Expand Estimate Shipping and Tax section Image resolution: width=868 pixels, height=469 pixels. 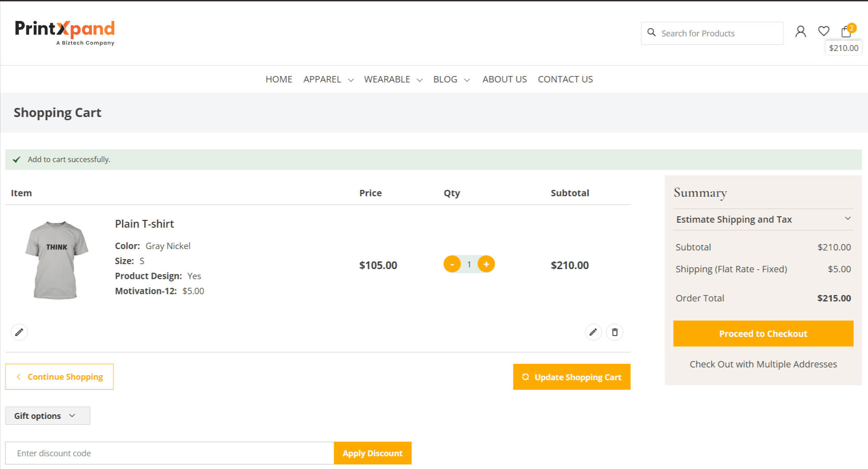[x=763, y=219]
